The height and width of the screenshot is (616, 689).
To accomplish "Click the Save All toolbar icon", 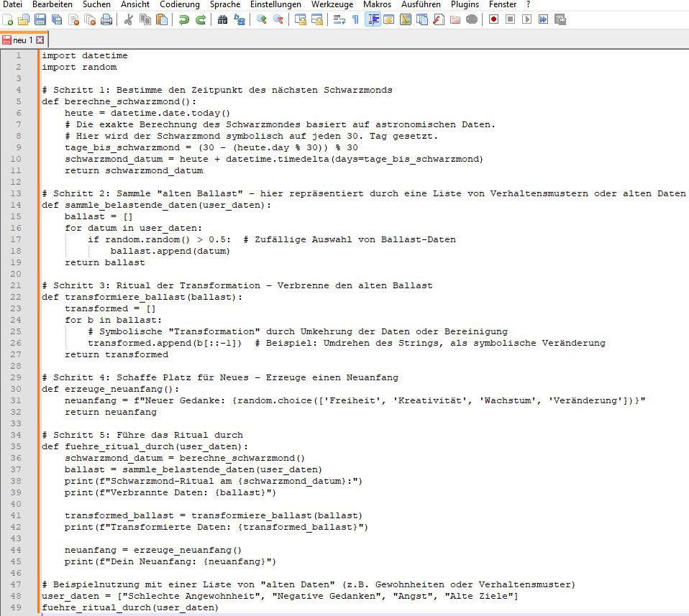I will click(x=57, y=19).
